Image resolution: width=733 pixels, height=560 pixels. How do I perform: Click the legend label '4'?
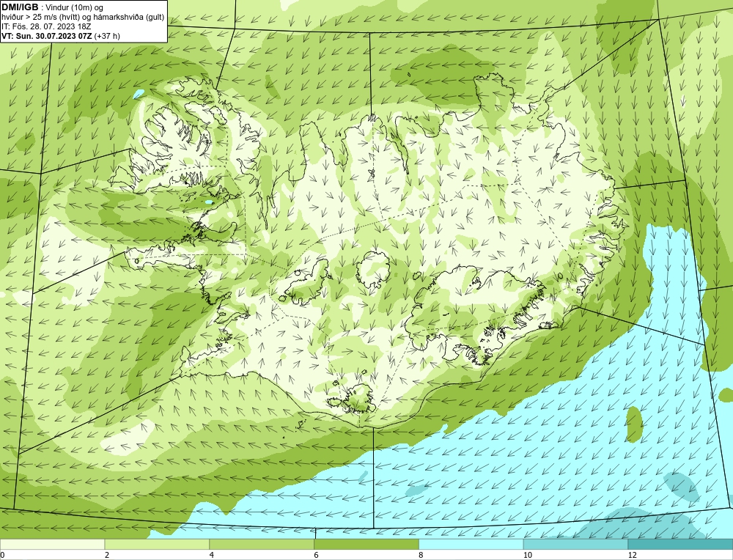click(212, 555)
